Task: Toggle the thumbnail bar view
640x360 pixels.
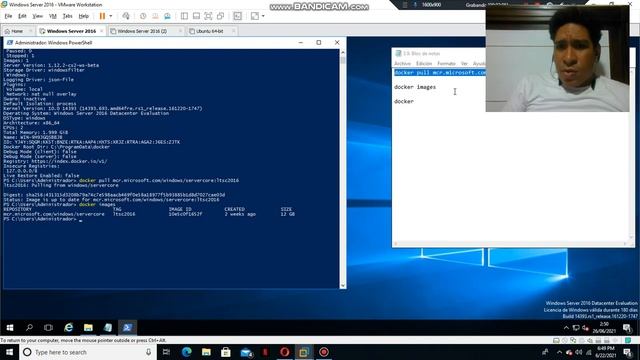Action: 196,16
